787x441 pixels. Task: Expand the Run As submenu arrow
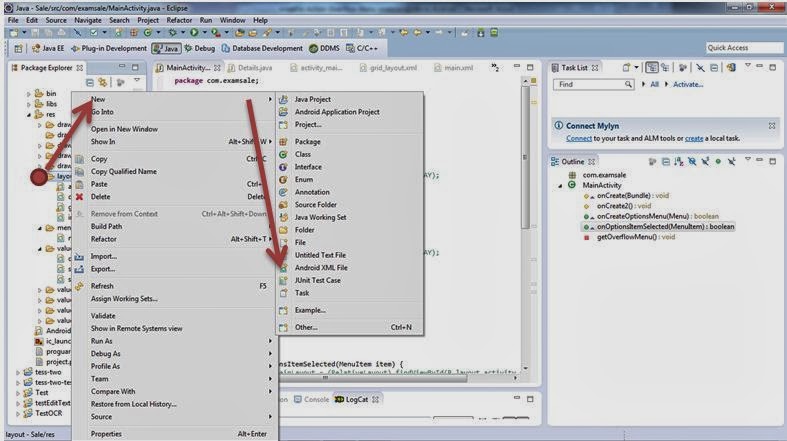pyautogui.click(x=270, y=341)
